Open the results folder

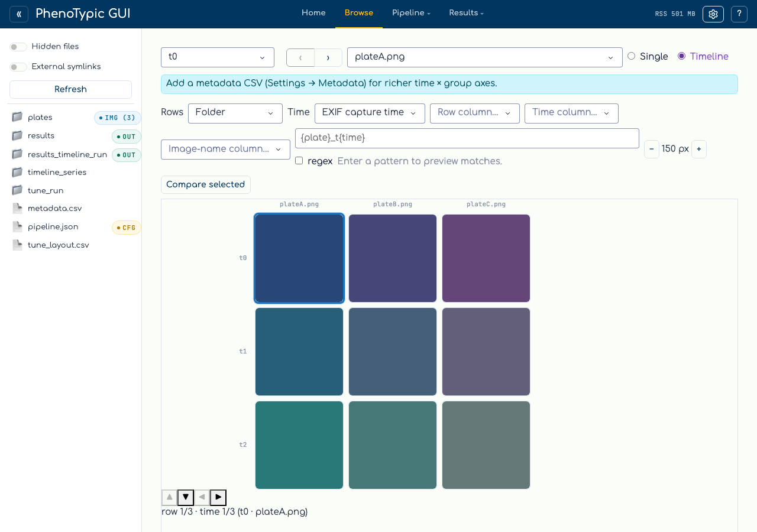41,136
